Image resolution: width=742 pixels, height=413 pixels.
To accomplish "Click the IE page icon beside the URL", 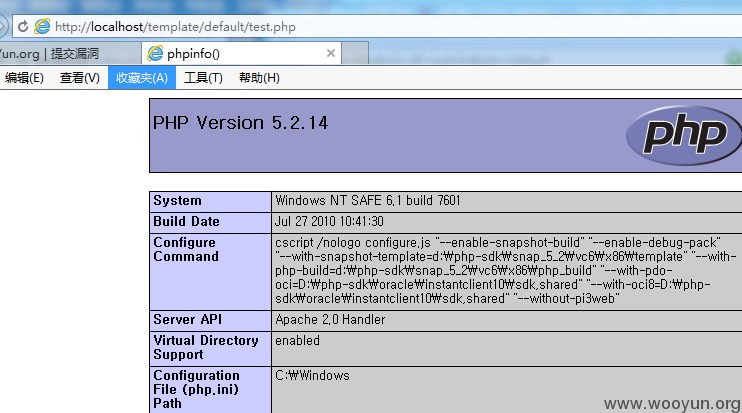I will [42, 26].
